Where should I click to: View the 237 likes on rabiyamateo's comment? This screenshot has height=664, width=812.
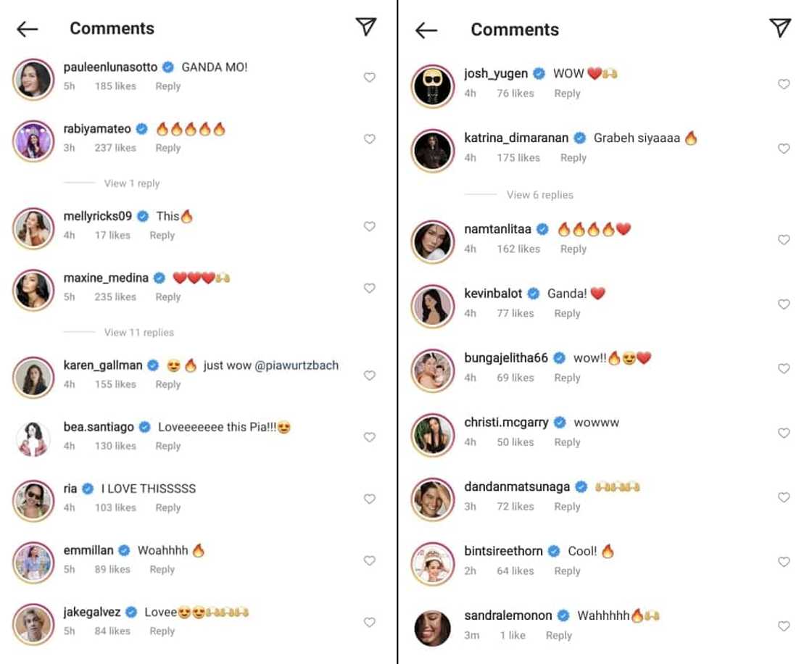[x=115, y=148]
